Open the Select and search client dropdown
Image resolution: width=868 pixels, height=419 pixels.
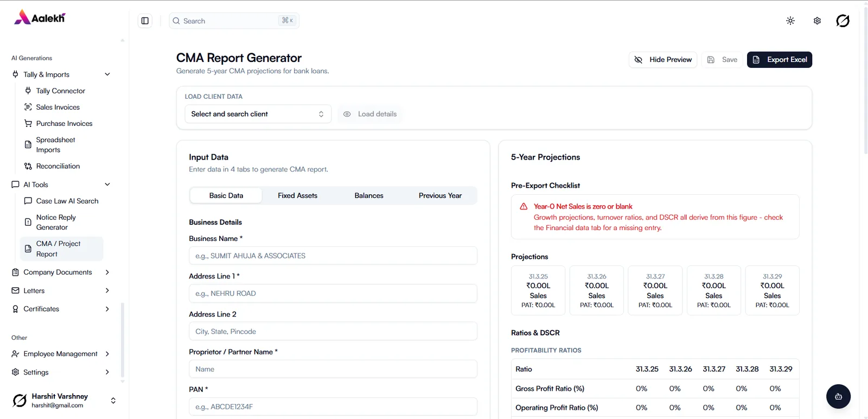coord(258,114)
